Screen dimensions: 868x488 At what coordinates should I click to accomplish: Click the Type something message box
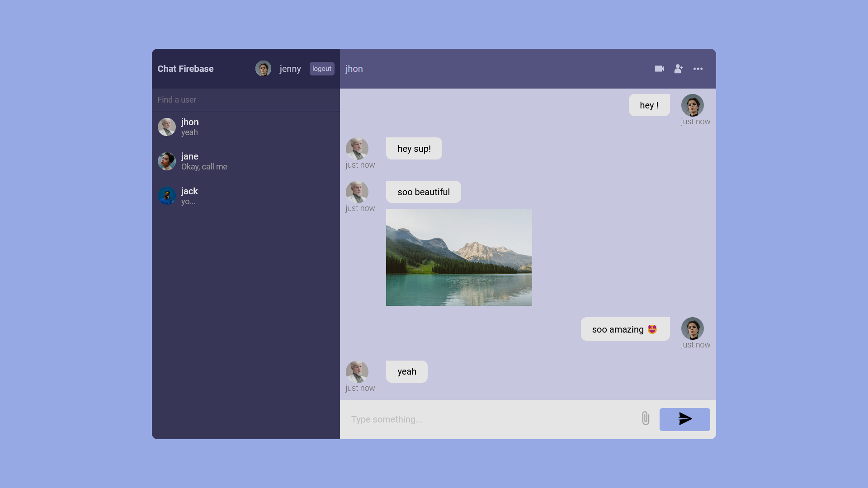click(407, 419)
